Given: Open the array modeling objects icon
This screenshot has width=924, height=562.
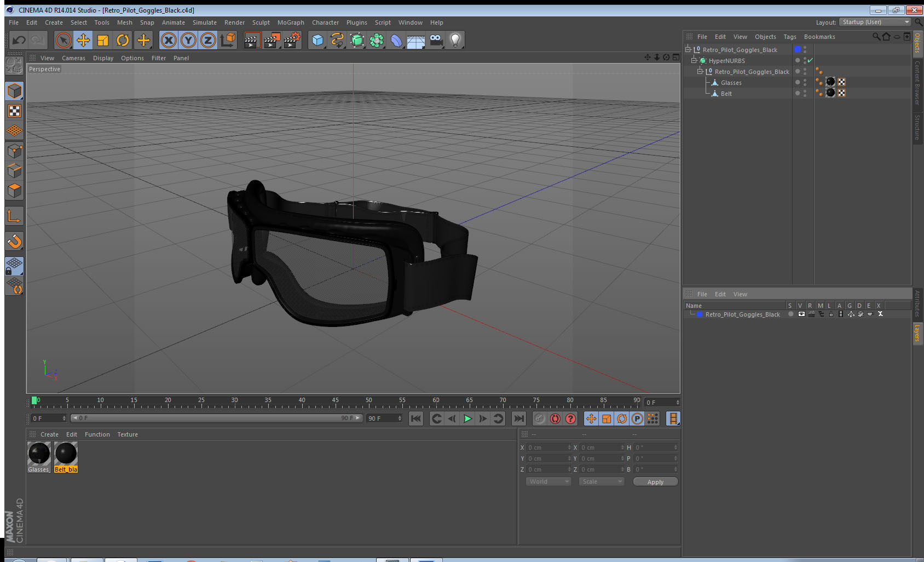Looking at the screenshot, I should click(377, 40).
